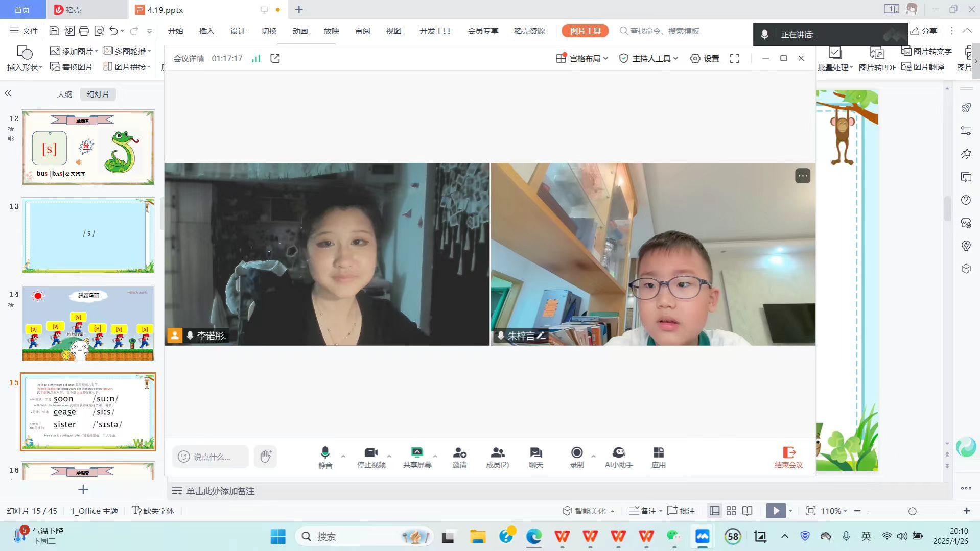Open the Members (2) panel

coord(497,457)
